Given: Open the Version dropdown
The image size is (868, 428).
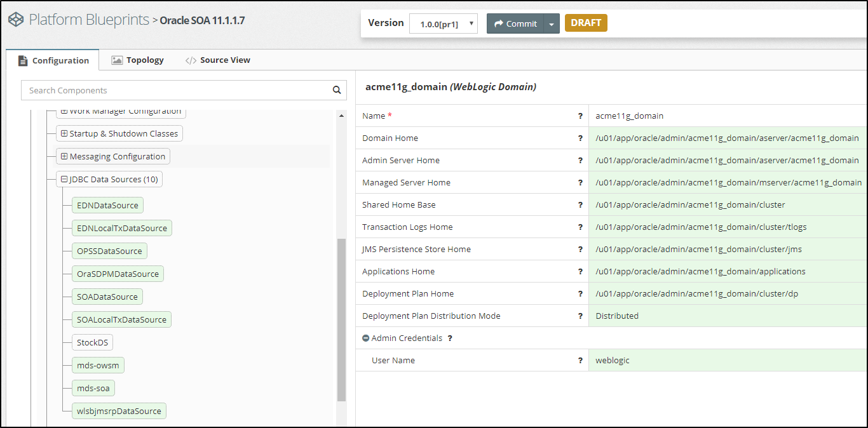Looking at the screenshot, I should click(443, 24).
